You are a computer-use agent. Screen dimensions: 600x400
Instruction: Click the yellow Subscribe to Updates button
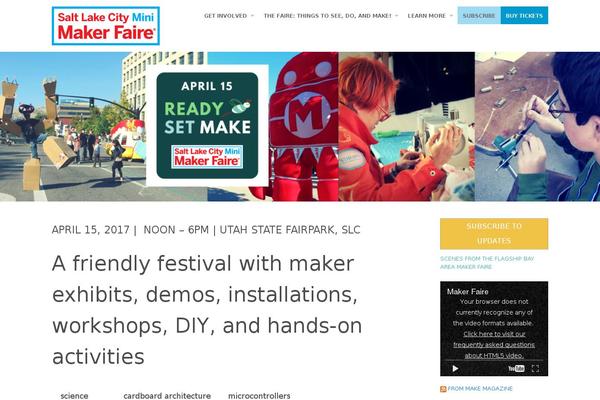coord(494,233)
